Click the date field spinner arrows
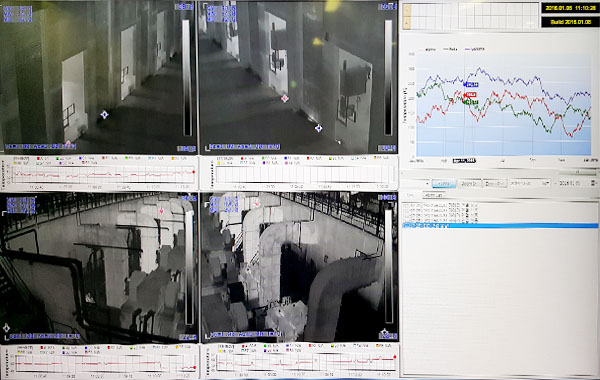 pos(593,183)
